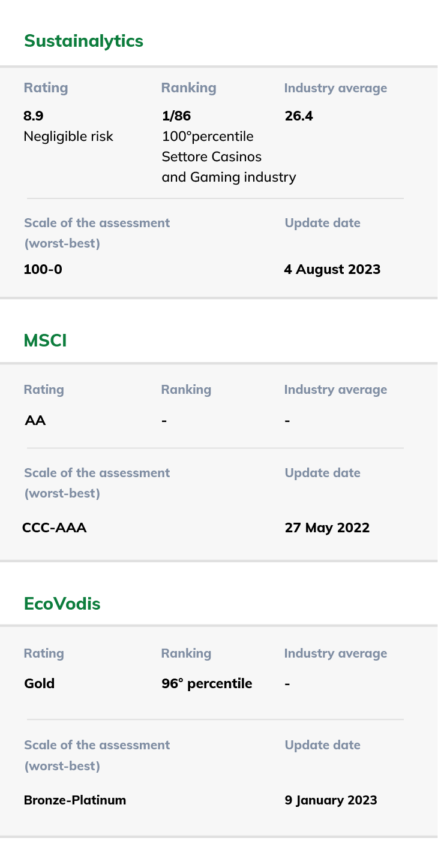
Task: Click the EcoVadis section heading
Action: (x=62, y=604)
